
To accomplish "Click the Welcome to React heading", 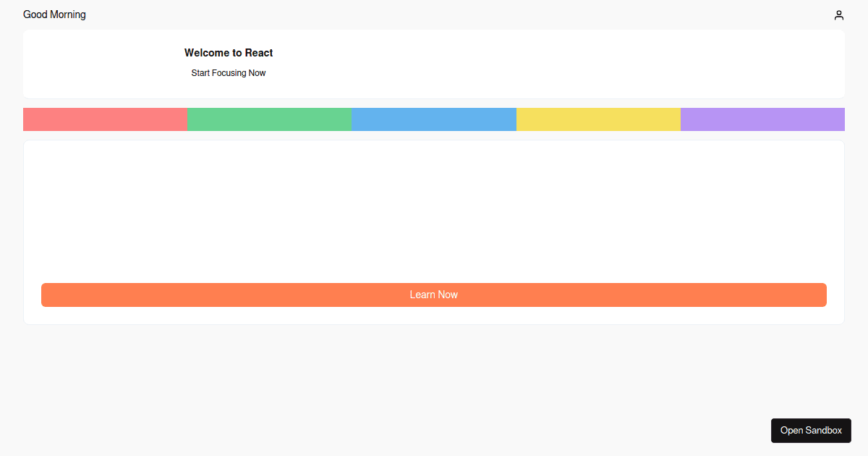I will tap(229, 53).
